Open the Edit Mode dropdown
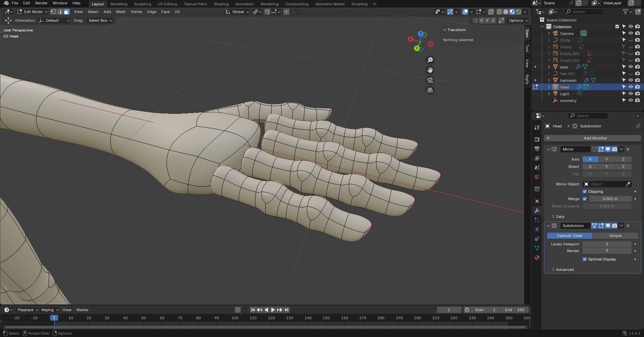The width and height of the screenshot is (644, 337). click(32, 12)
